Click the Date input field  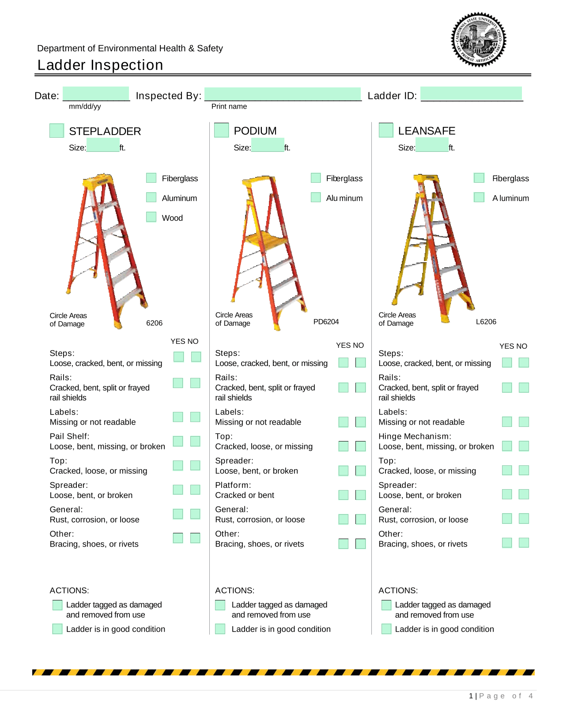click(x=96, y=94)
